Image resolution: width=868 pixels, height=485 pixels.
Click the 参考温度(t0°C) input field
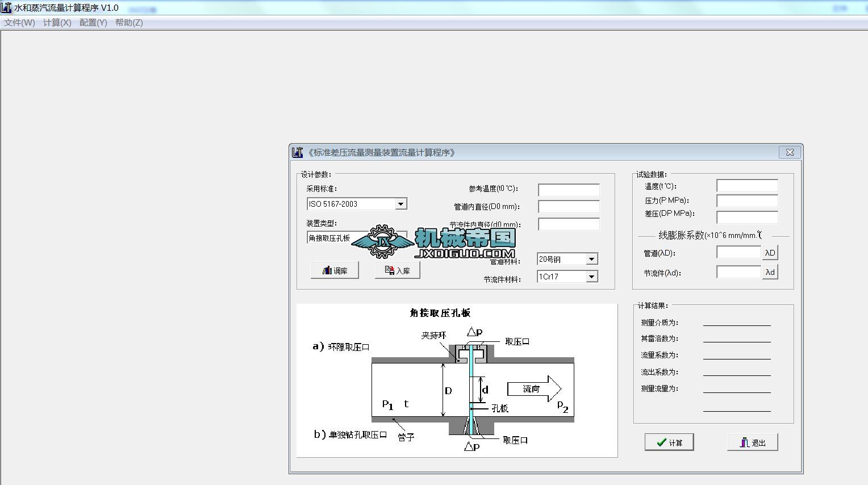tap(568, 189)
